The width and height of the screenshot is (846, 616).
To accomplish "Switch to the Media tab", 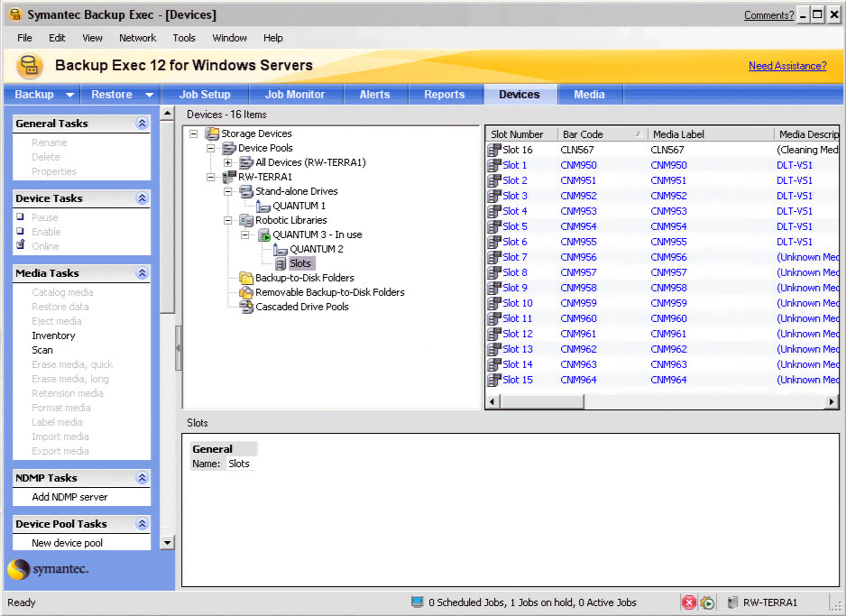I will coord(589,95).
